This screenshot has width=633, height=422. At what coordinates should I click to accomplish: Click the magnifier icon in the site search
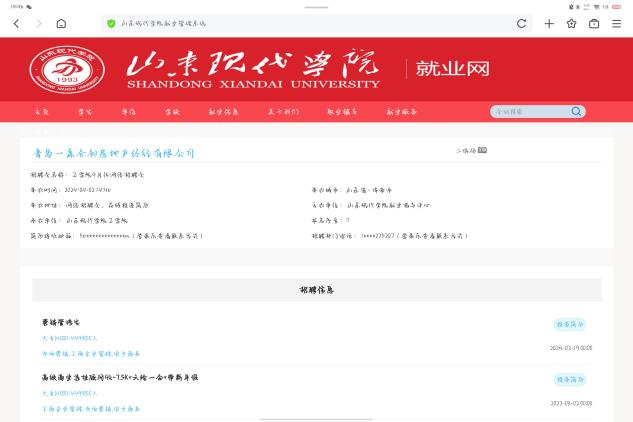coord(576,112)
